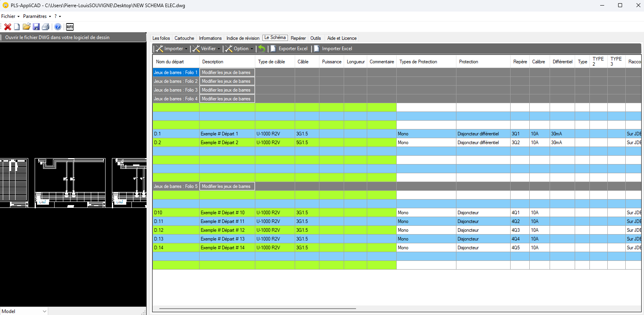
Task: Click the AUTO toolbar icon
Action: click(70, 27)
